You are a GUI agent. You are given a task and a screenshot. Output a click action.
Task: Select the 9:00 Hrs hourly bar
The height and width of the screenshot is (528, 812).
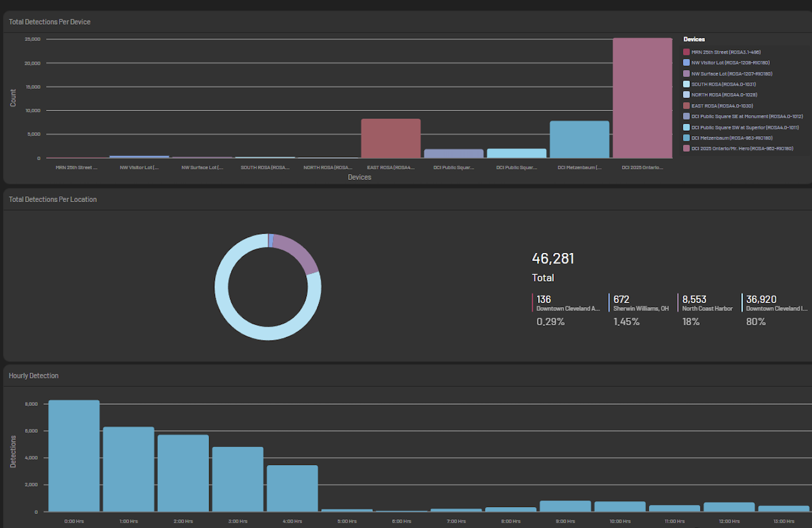click(565, 506)
